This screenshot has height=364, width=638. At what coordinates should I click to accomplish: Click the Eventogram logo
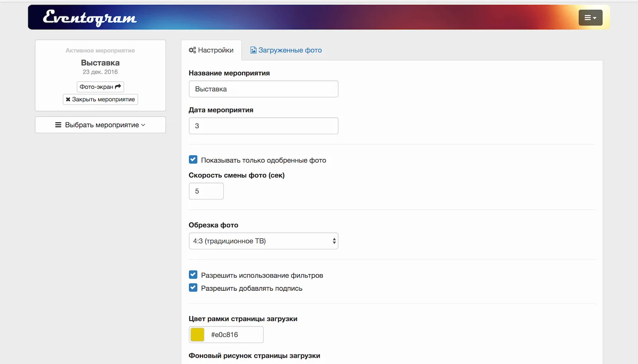pos(90,18)
